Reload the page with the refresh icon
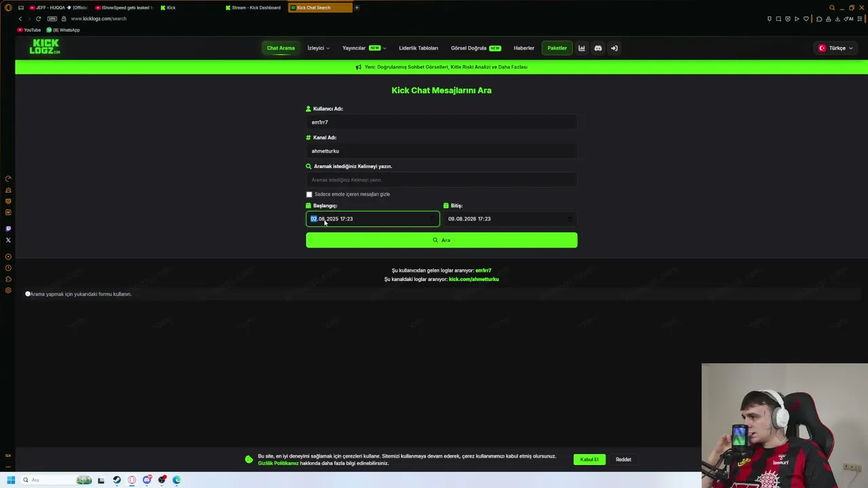868x488 pixels. 38,18
